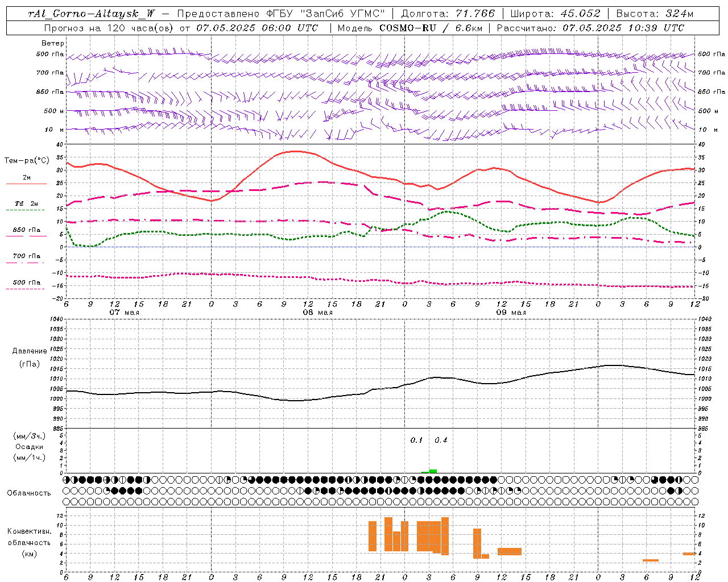Click the Долгота: 71.766 header value
The height and width of the screenshot is (582, 728).
pos(448,14)
